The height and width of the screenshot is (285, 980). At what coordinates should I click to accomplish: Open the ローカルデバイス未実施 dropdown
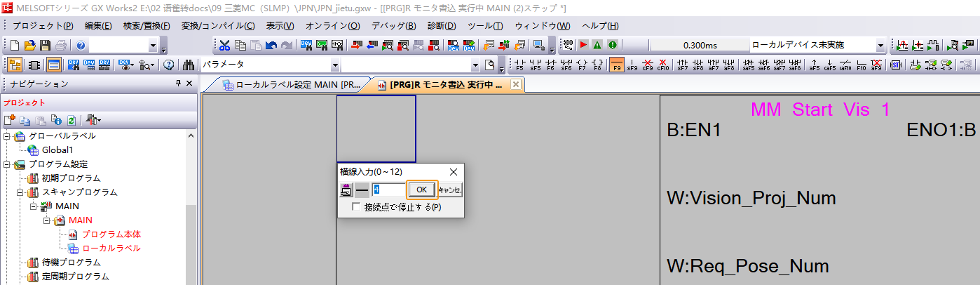tap(880, 46)
